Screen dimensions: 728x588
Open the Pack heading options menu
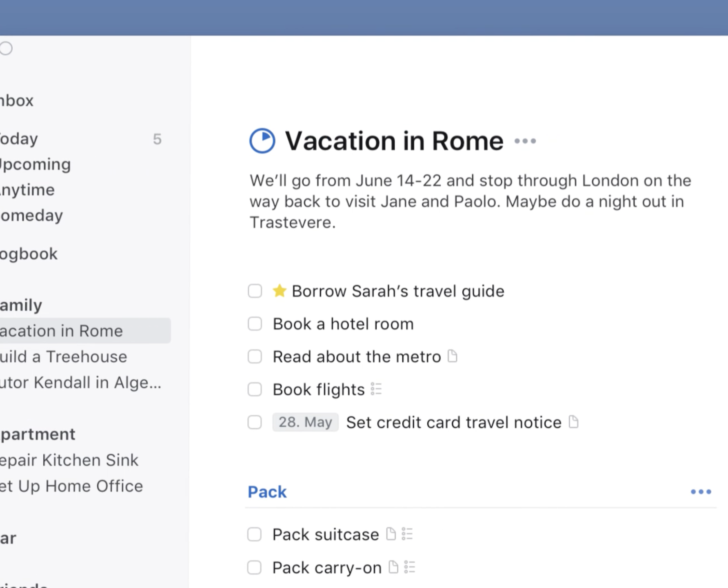click(x=701, y=492)
